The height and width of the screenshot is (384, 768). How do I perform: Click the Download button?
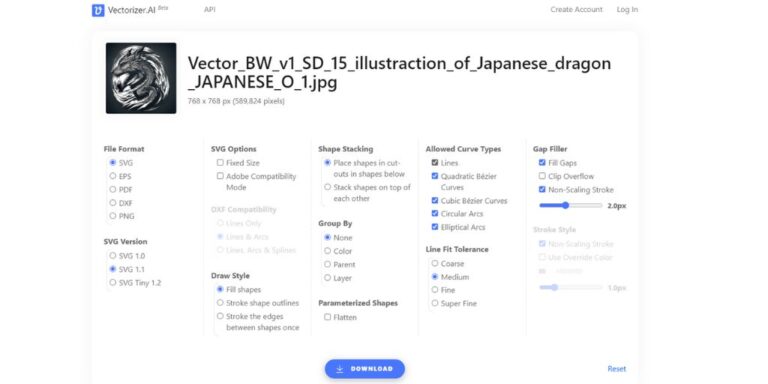365,369
